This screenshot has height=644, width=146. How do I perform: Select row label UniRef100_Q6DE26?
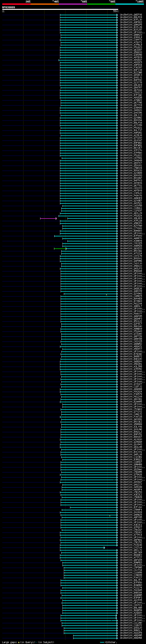coord(131,289)
